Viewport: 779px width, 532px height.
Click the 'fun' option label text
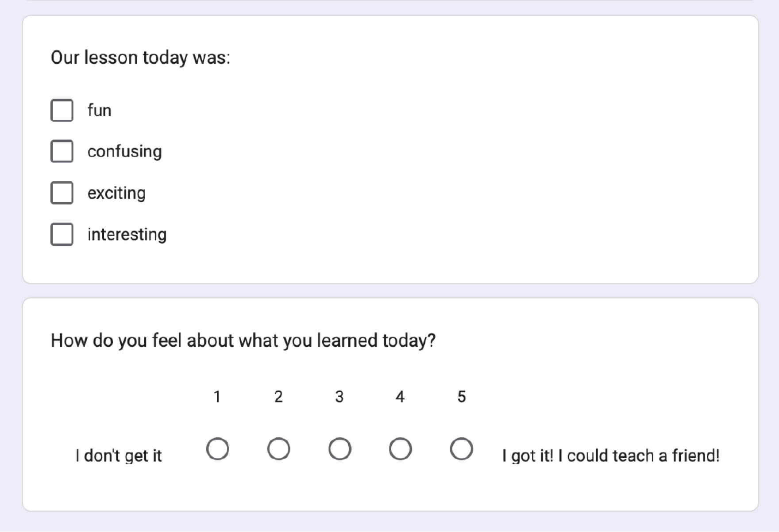[99, 111]
